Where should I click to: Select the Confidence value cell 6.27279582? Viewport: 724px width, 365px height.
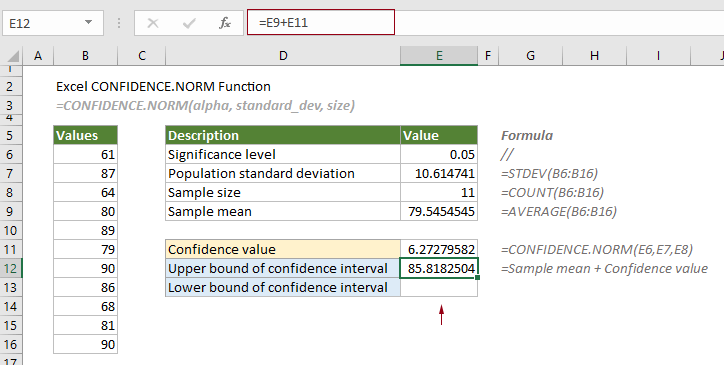[439, 249]
